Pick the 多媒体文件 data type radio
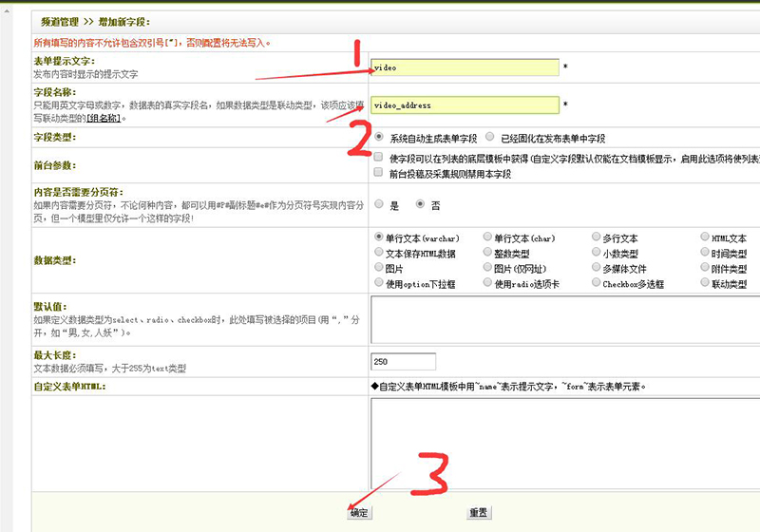 [596, 268]
